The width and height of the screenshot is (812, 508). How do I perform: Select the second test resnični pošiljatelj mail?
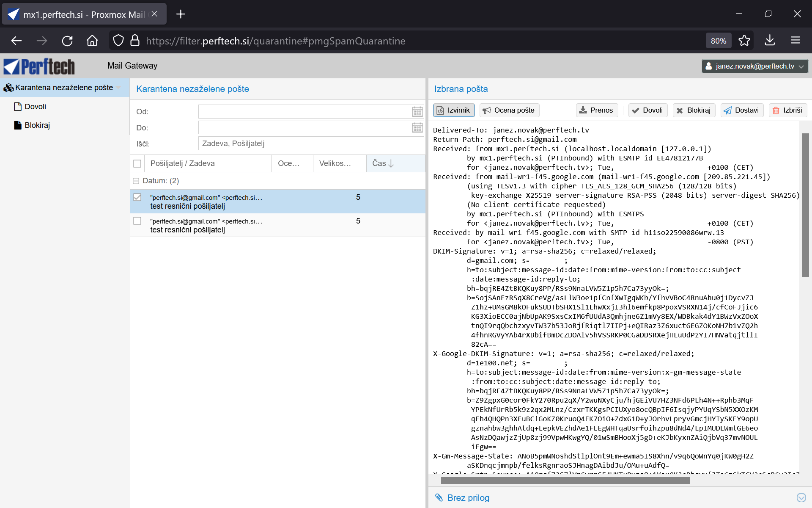pos(277,225)
